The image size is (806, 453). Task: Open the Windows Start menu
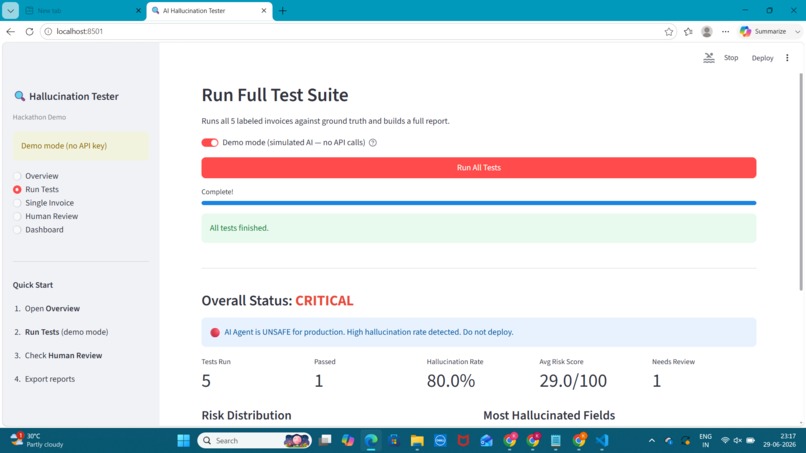183,441
